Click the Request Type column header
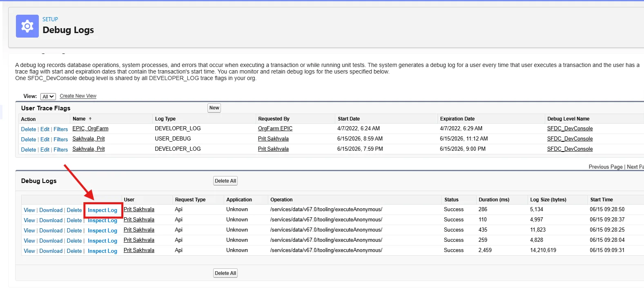Screen dimensions: 644x290 190,200
